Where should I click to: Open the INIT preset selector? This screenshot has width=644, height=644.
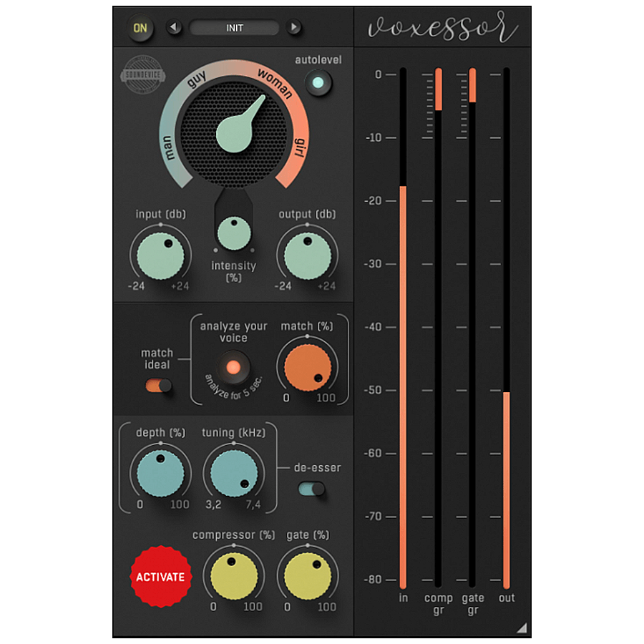[x=234, y=28]
